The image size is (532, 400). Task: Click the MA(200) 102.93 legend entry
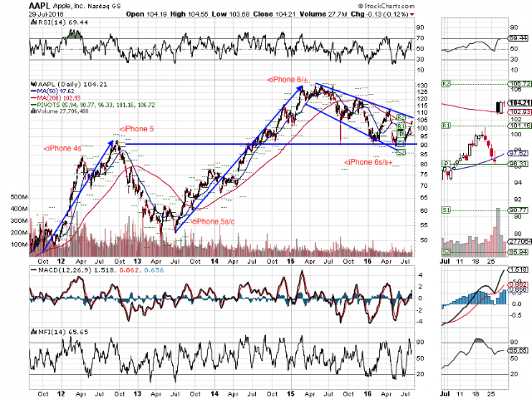pyautogui.click(x=55, y=98)
